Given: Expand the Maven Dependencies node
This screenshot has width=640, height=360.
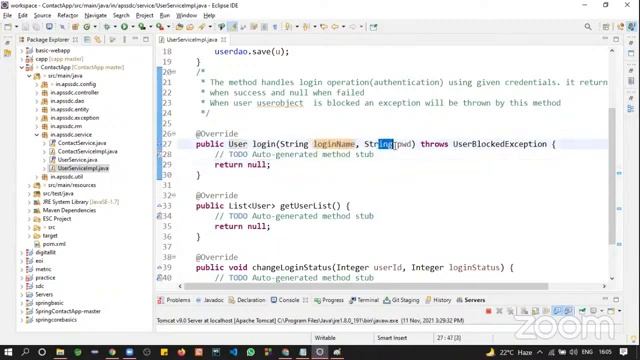Looking at the screenshot, I should click(x=29, y=211).
